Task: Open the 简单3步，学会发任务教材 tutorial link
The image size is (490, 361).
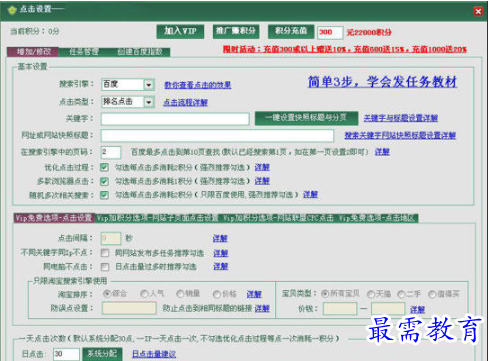Action: 382,82
